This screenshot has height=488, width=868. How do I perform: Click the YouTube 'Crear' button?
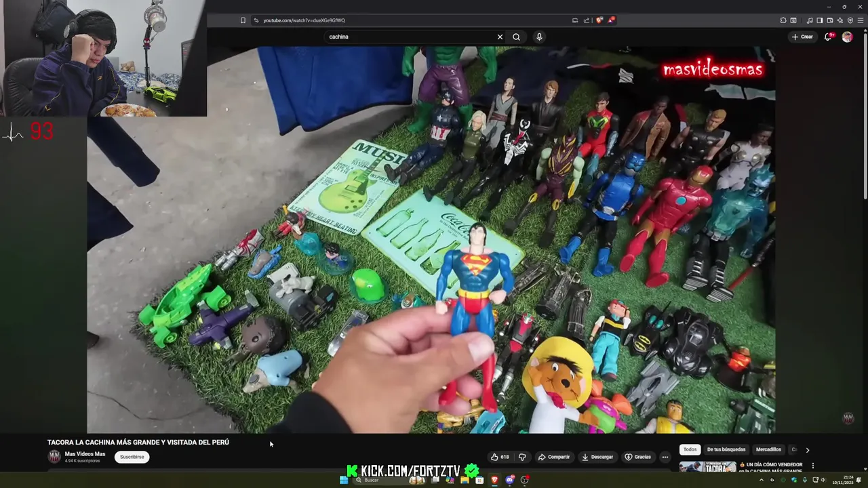pyautogui.click(x=802, y=37)
